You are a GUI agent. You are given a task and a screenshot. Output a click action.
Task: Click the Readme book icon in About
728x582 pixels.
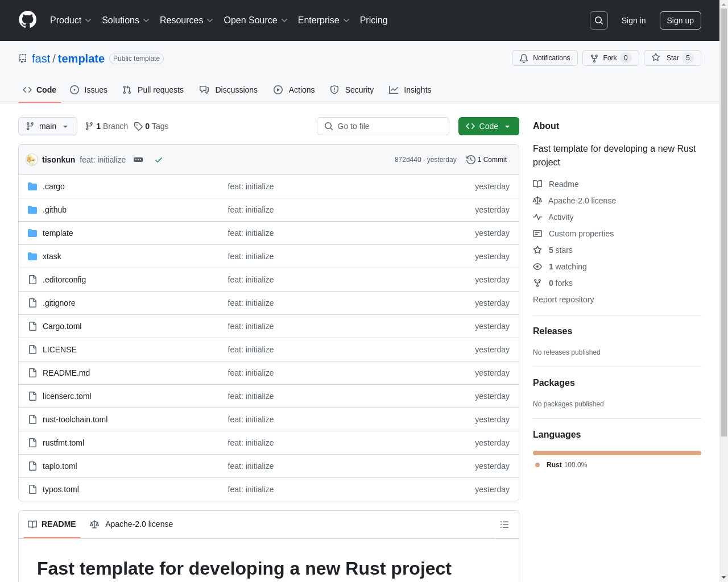537,184
